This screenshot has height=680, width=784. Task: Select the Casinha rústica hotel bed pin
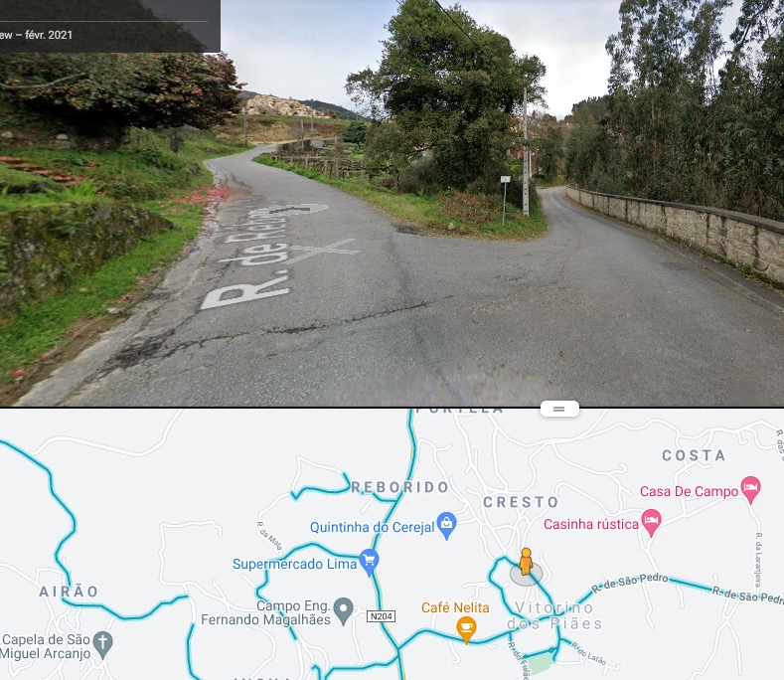(651, 523)
